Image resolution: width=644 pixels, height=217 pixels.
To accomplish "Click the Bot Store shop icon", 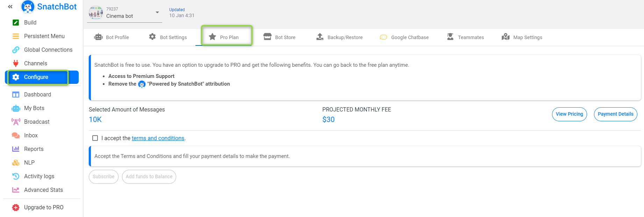I will [x=267, y=37].
